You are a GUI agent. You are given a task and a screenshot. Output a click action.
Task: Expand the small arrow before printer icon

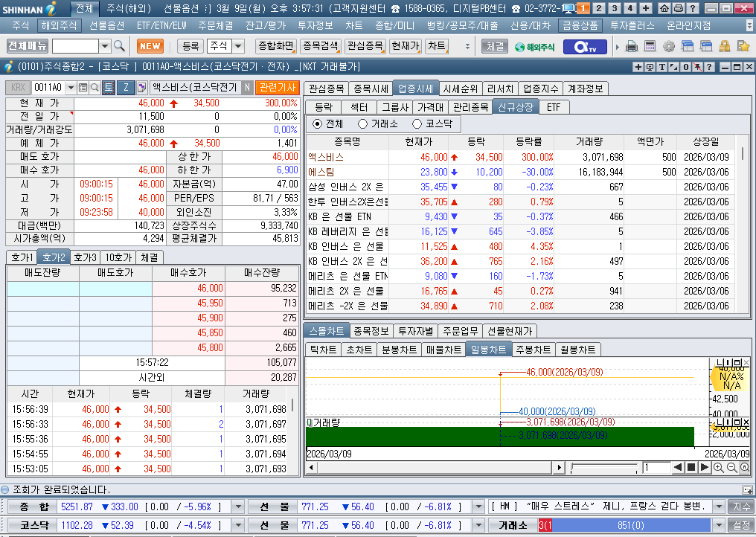[617, 48]
